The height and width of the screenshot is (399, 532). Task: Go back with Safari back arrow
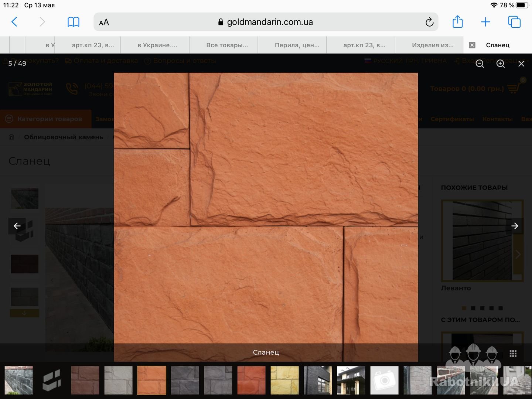(x=14, y=22)
